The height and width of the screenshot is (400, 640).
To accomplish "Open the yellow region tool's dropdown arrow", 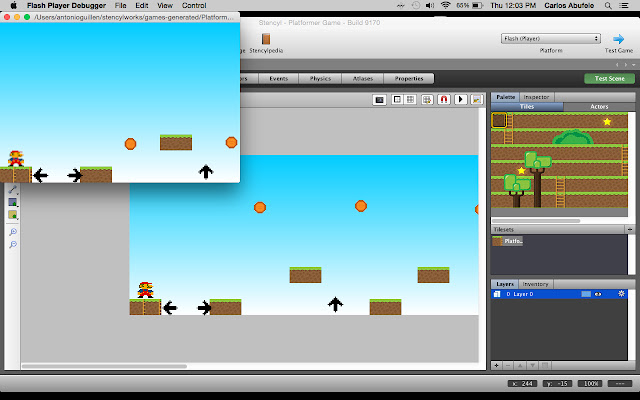I will click(18, 219).
